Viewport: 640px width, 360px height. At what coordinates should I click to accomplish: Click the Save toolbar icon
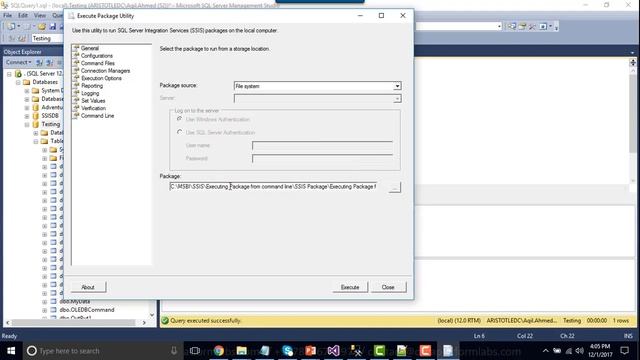tap(53, 27)
